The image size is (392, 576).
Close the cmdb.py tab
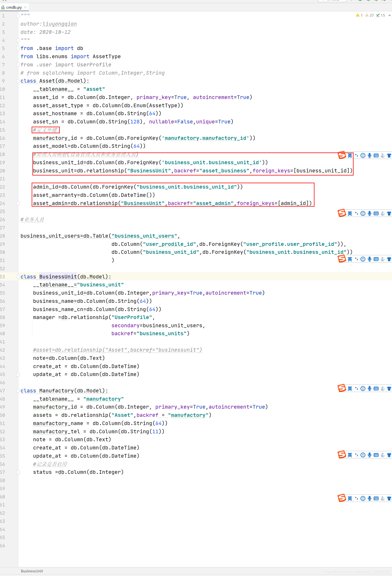point(25,7)
